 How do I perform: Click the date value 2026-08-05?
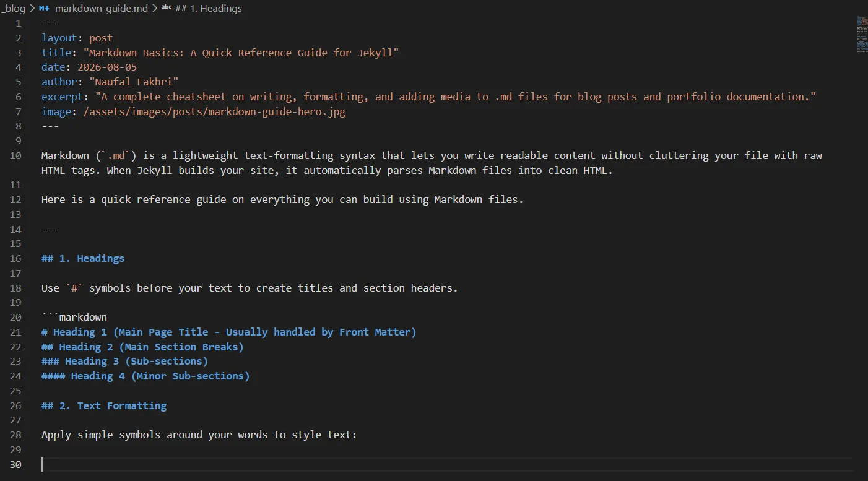(x=107, y=67)
